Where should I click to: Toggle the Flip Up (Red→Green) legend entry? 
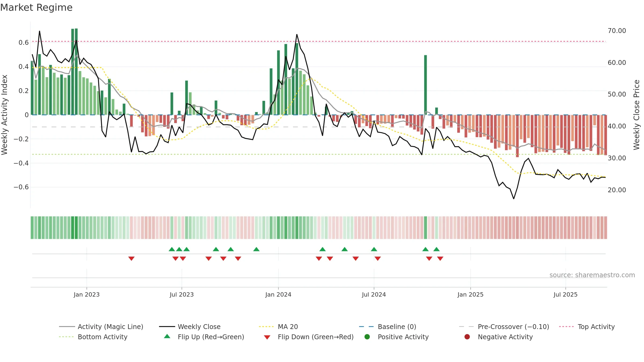204,337
